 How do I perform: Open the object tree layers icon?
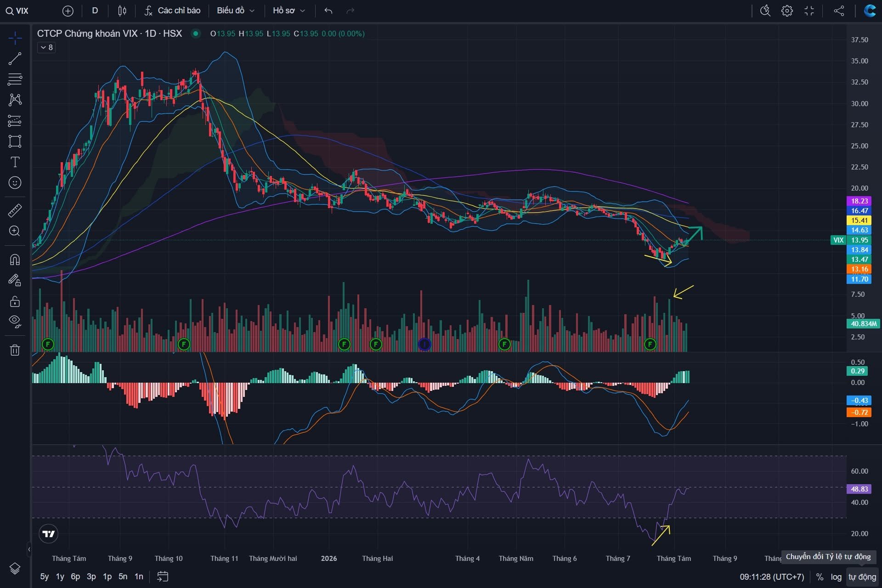click(15, 568)
